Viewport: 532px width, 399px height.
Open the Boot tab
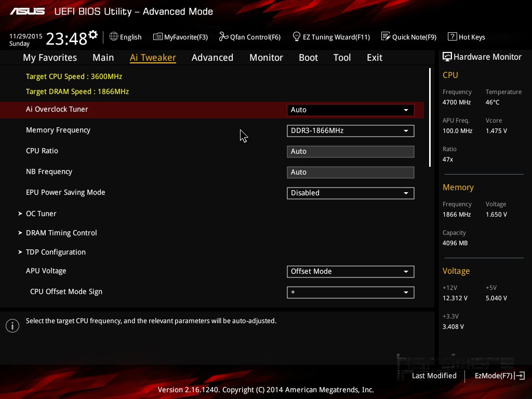(x=309, y=58)
